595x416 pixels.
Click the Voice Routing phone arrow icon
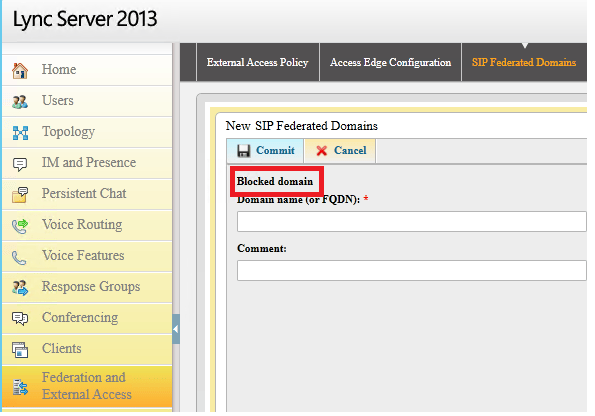[x=20, y=226]
